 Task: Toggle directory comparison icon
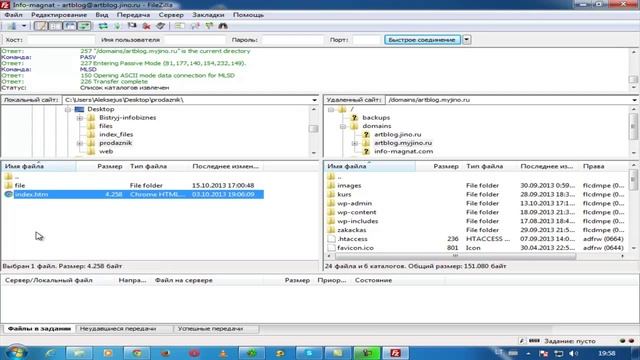coord(195,26)
